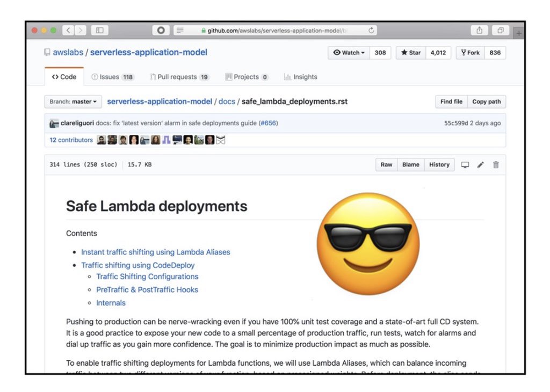The height and width of the screenshot is (392, 550).
Task: Show all tabs icon in Safari
Action: tap(501, 31)
